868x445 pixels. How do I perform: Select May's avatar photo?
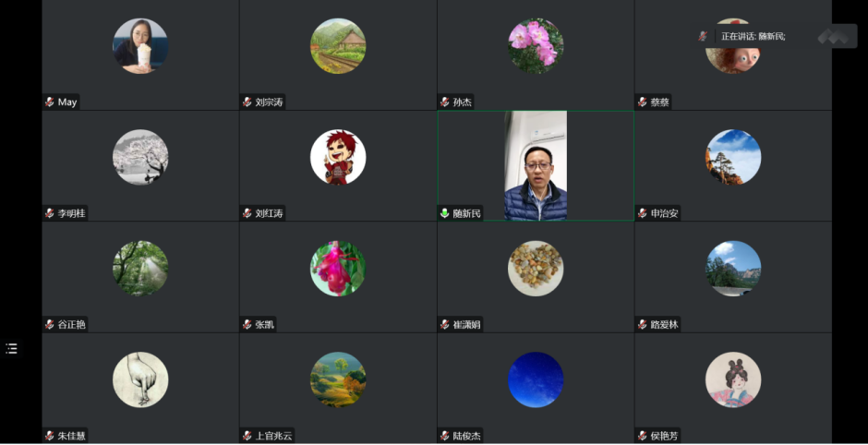click(x=140, y=46)
